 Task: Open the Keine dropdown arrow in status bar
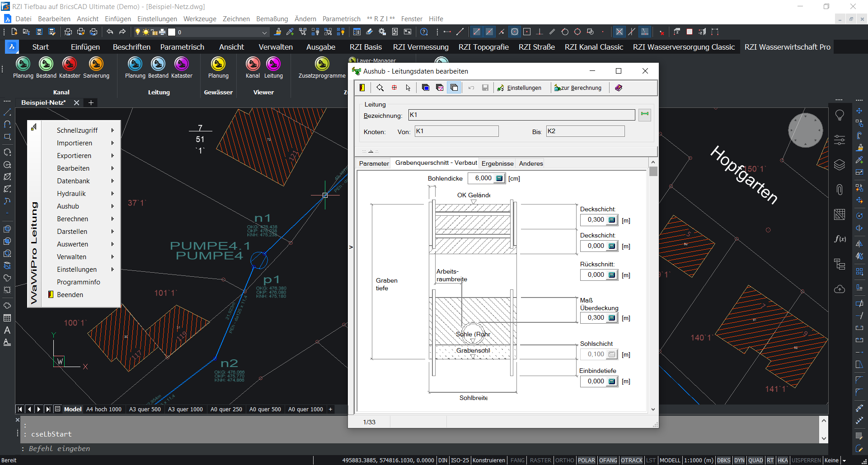click(x=844, y=460)
